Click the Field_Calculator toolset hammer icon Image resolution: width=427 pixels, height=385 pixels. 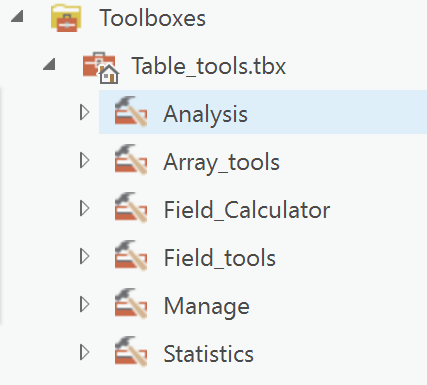(x=131, y=207)
